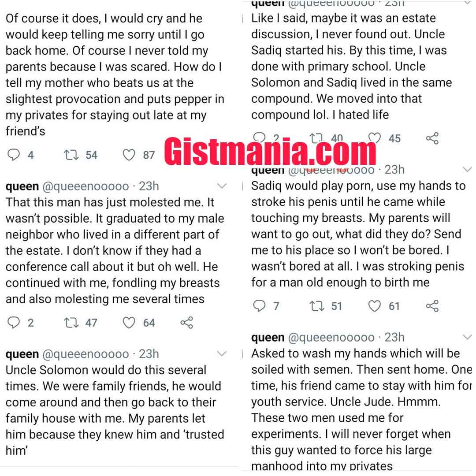The height and width of the screenshot is (476, 476).
Task: Open the Gistmania.com watermark
Action: pos(270,151)
